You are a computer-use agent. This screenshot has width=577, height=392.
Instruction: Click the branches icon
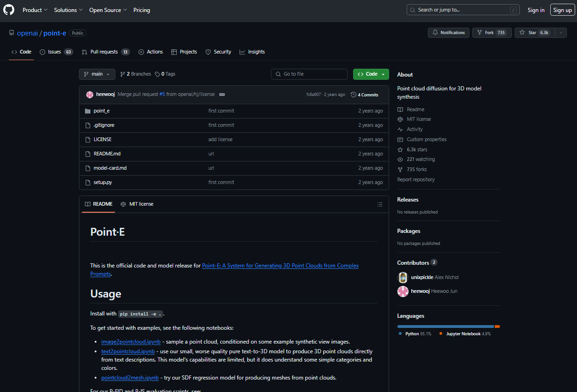pos(123,74)
